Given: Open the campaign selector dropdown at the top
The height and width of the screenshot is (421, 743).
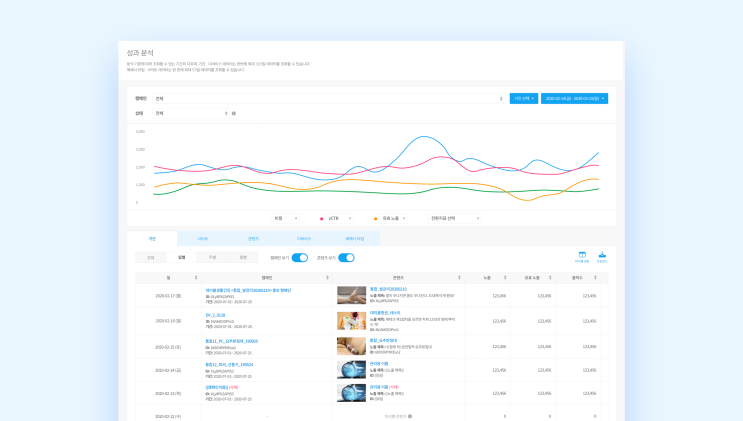Looking at the screenshot, I should click(x=329, y=99).
